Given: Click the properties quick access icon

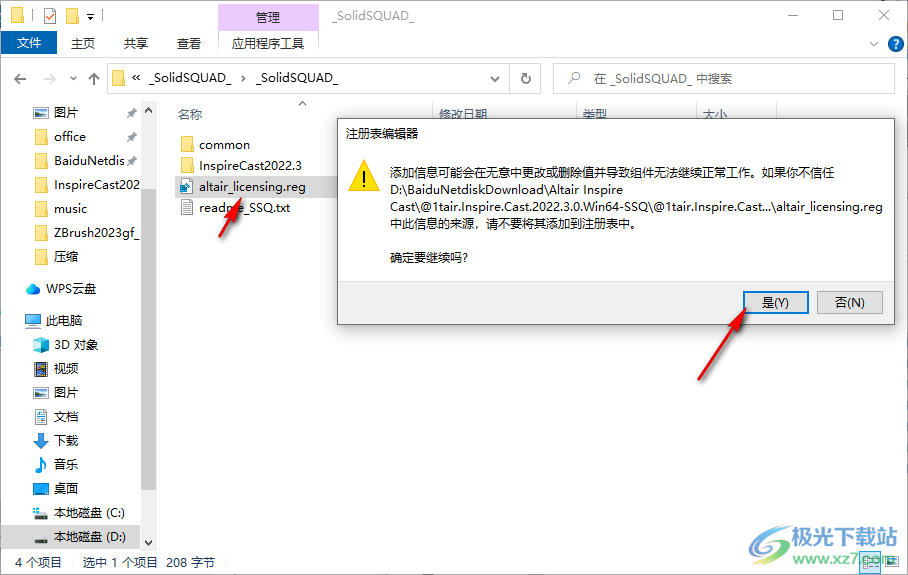Looking at the screenshot, I should 50,16.
